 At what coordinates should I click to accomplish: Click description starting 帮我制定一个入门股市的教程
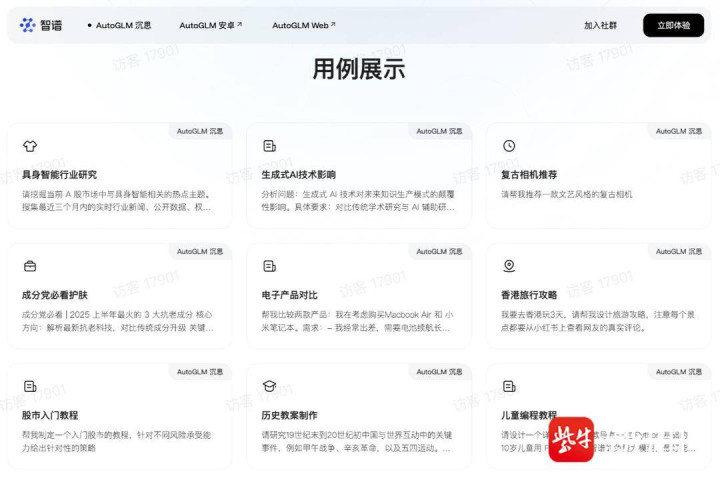(116, 441)
